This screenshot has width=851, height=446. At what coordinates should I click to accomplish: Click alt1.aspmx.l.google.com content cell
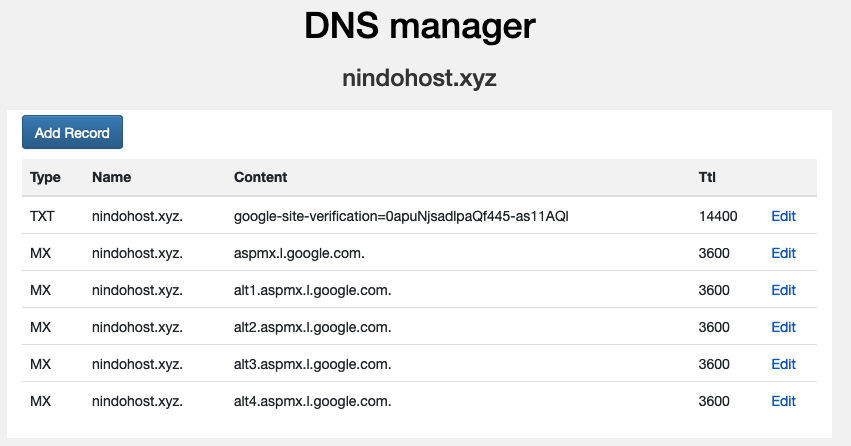tap(313, 290)
